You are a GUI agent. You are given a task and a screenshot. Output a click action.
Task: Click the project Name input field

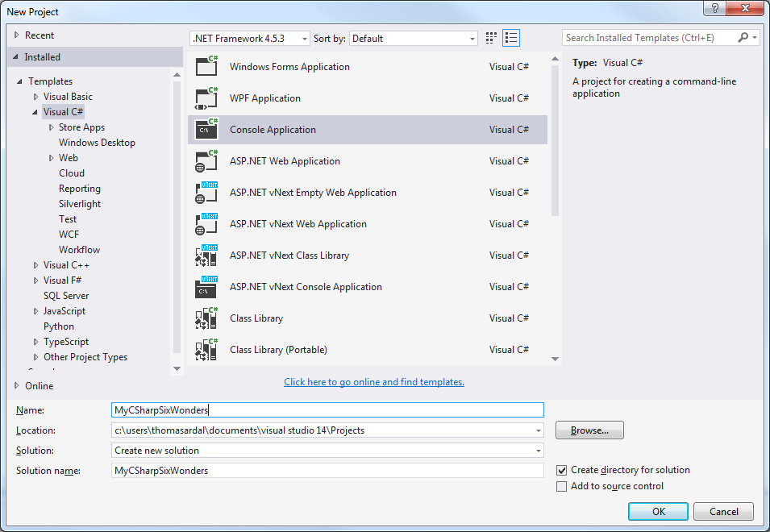click(x=327, y=409)
